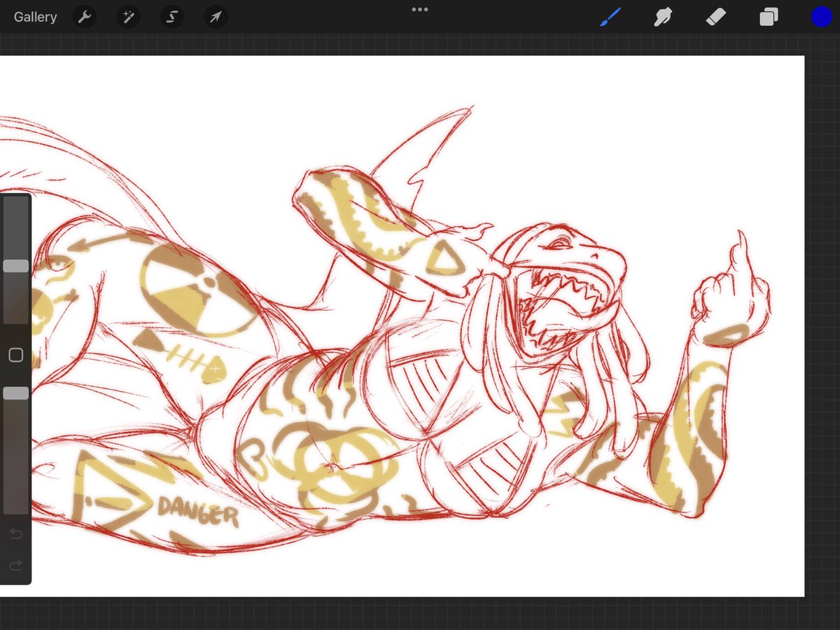Select the Brush tool
The width and height of the screenshot is (840, 630).
(x=610, y=17)
